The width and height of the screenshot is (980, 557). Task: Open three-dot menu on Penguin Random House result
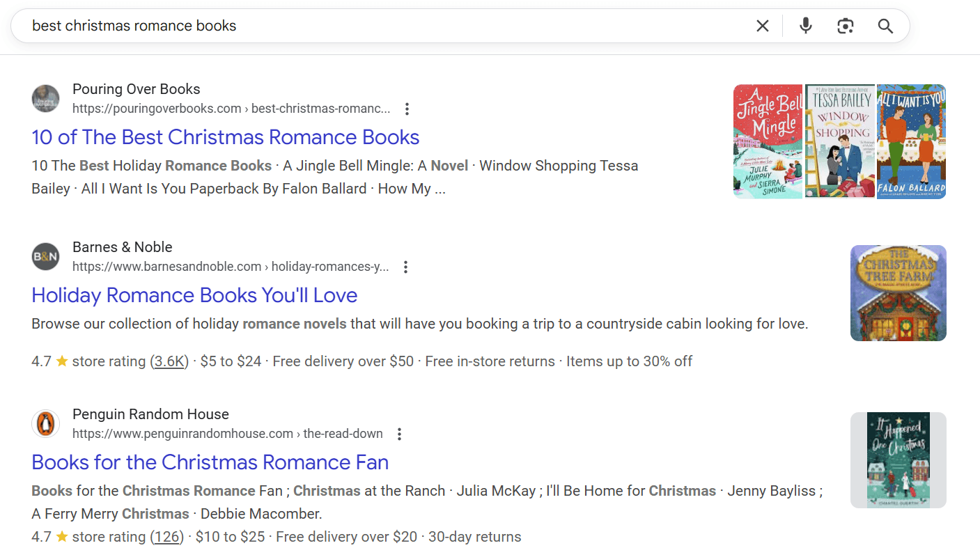399,434
